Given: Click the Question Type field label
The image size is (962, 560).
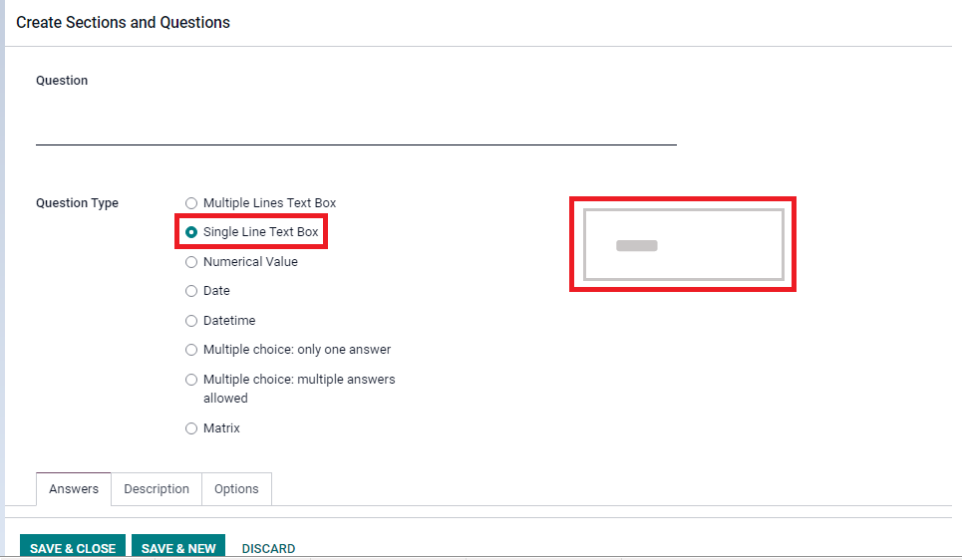Looking at the screenshot, I should point(77,203).
